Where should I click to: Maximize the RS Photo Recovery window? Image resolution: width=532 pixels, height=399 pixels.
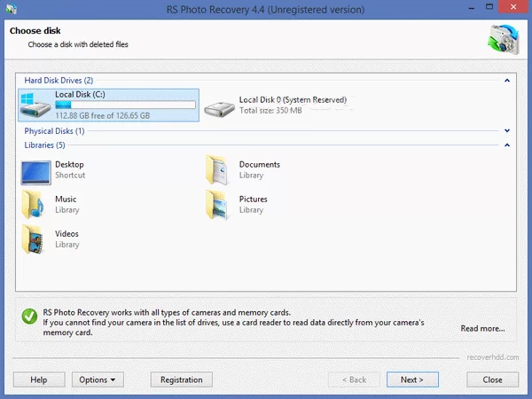click(x=489, y=7)
